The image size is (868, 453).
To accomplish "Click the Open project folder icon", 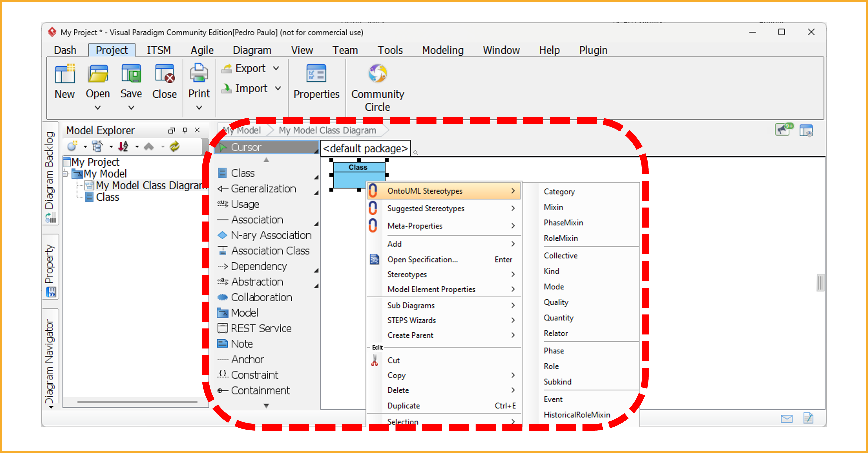I will [x=98, y=74].
